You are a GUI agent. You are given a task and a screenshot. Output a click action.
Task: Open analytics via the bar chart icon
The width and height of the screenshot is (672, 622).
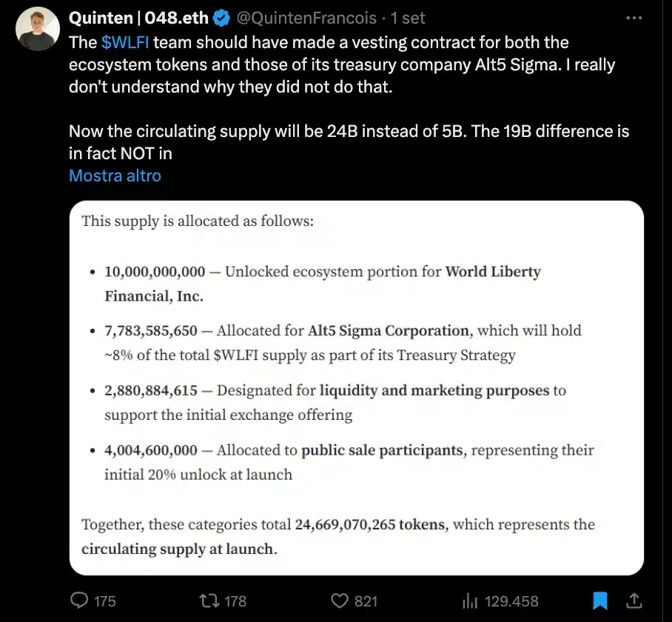point(468,601)
